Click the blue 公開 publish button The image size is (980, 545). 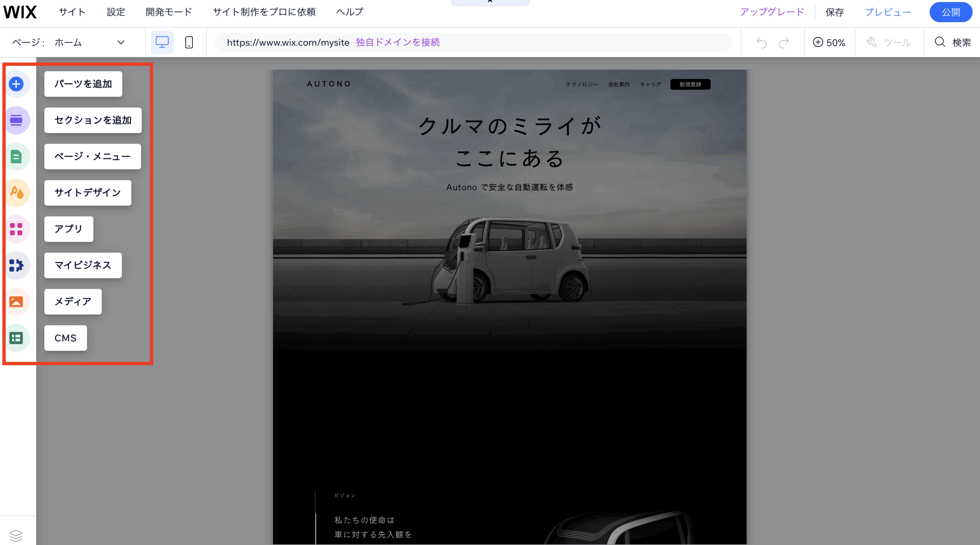(950, 12)
